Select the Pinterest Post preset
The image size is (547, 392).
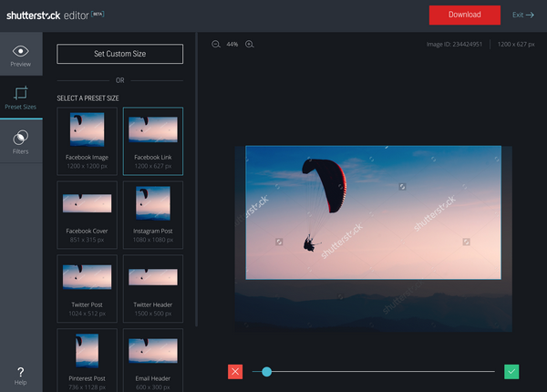point(88,358)
